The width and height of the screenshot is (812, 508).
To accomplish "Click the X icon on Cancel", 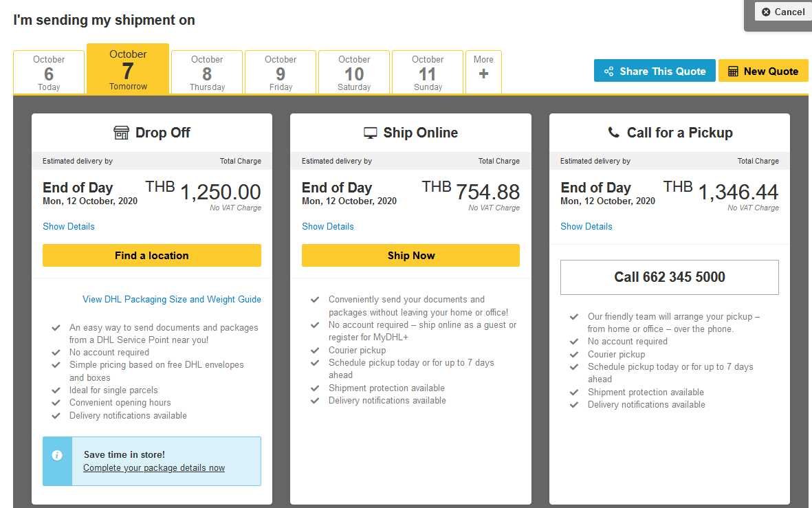I will tap(766, 12).
